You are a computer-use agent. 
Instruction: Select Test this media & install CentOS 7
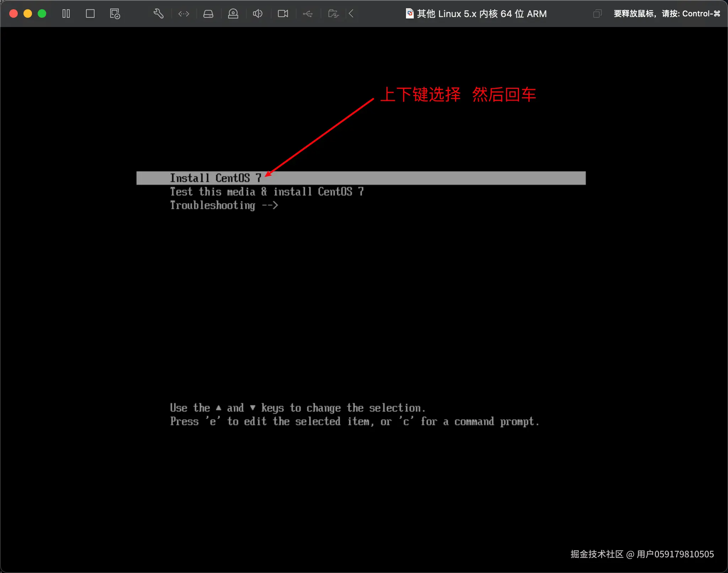[x=267, y=192]
